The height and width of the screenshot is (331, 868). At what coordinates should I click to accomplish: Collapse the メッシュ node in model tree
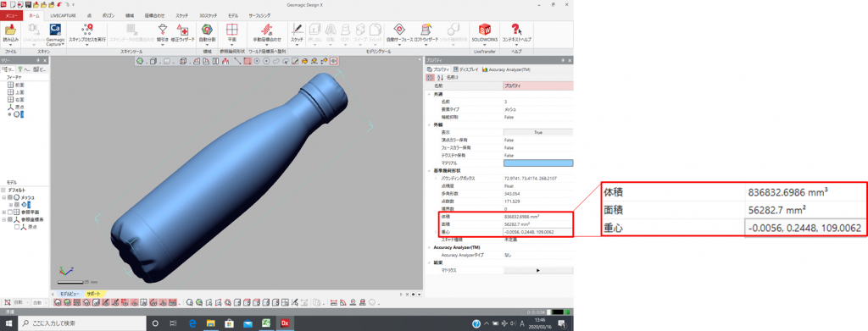point(4,197)
